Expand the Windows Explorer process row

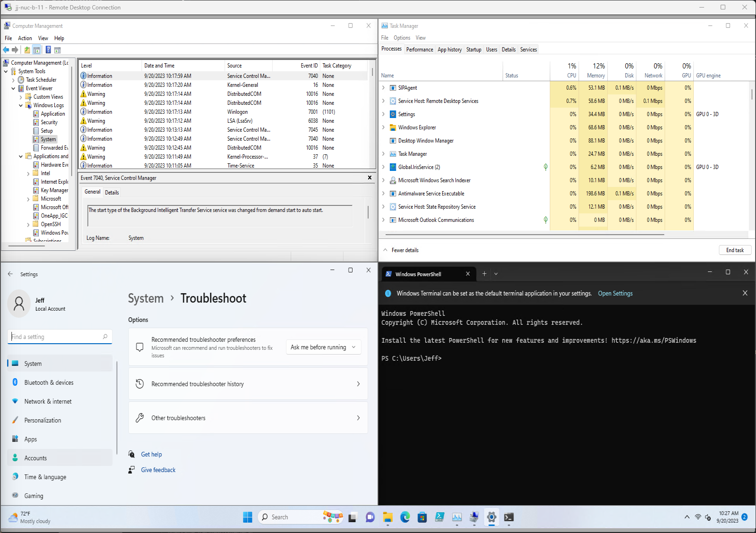384,127
